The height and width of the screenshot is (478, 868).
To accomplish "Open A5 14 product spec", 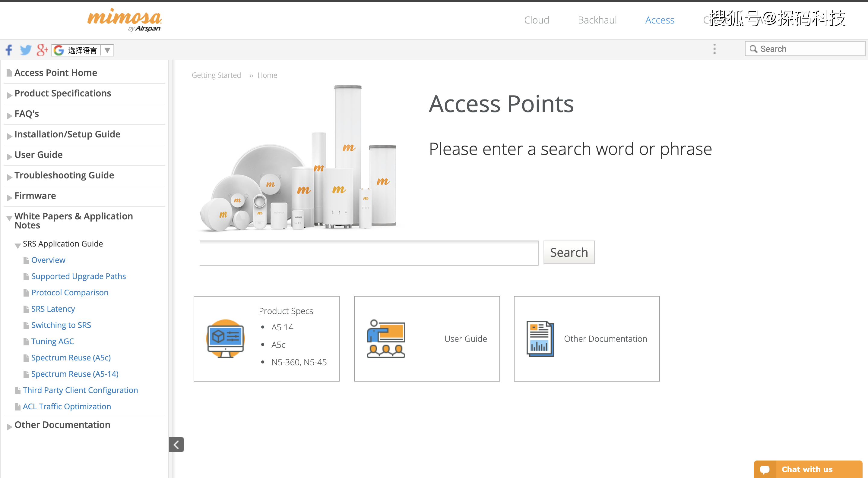I will tap(282, 328).
